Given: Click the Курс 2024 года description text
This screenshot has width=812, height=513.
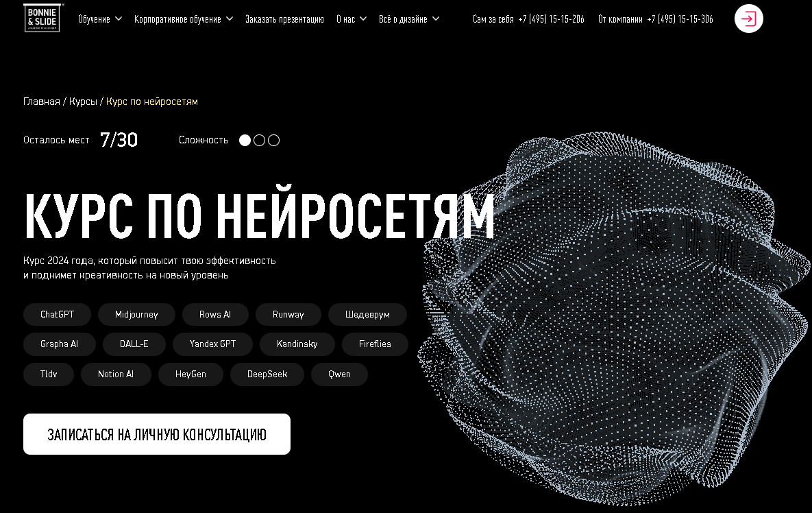Looking at the screenshot, I should click(149, 268).
